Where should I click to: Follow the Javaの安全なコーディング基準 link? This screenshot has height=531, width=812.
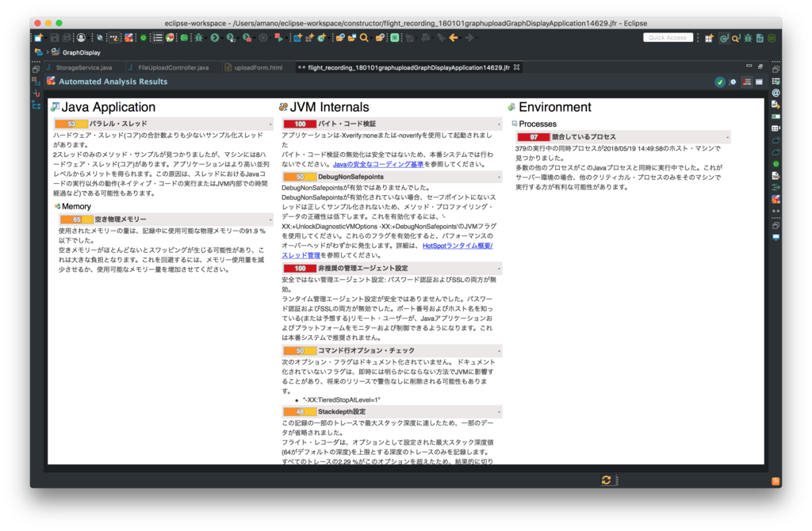pyautogui.click(x=378, y=165)
